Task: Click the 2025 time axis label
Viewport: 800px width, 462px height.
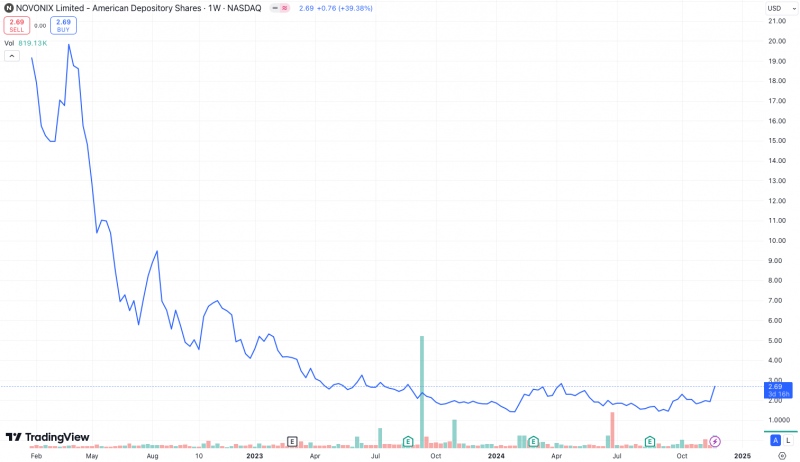Action: (742, 455)
